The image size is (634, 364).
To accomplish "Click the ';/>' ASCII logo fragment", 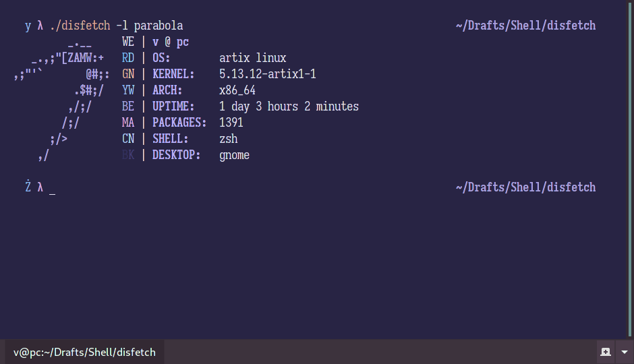I will coord(59,139).
